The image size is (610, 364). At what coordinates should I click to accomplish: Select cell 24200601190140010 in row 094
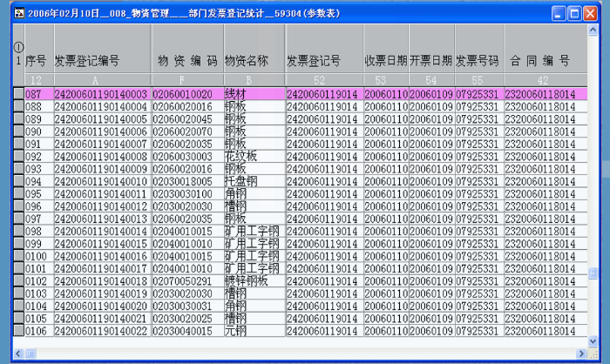coord(101,181)
